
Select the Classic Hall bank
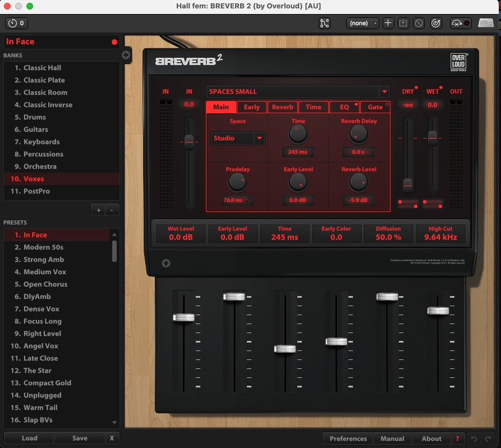[62, 68]
